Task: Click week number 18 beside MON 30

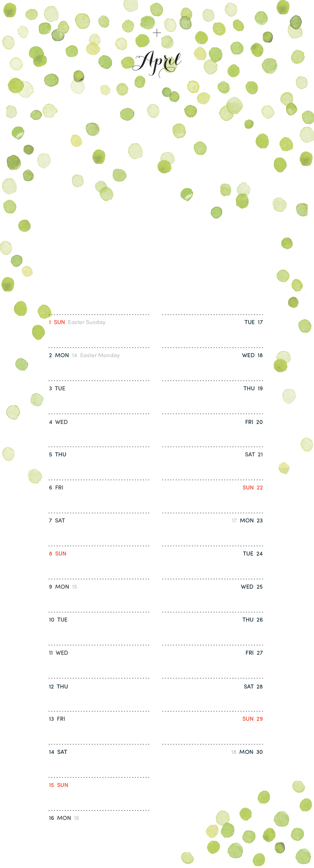Action: click(234, 752)
